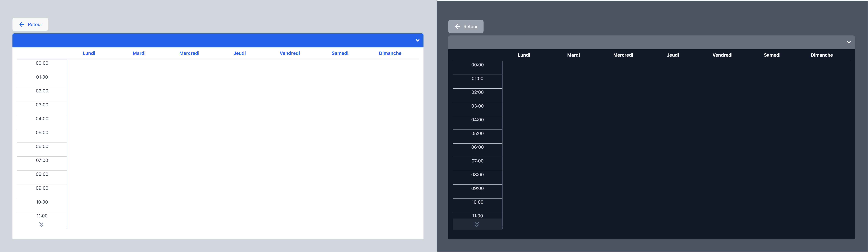Expand gray dropdown bar chevron in dark panel
Screen dimensions: 868x252
point(849,42)
